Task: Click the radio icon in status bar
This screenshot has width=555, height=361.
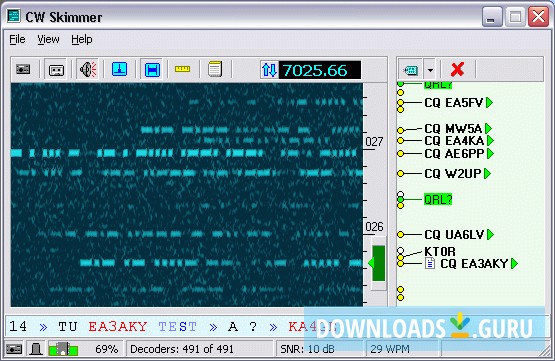Action: point(14,349)
